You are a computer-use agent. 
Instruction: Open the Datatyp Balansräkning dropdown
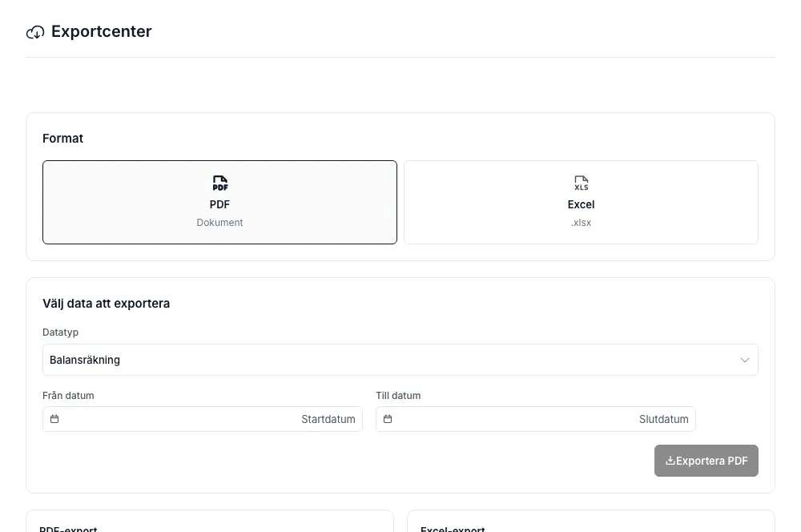tap(400, 360)
